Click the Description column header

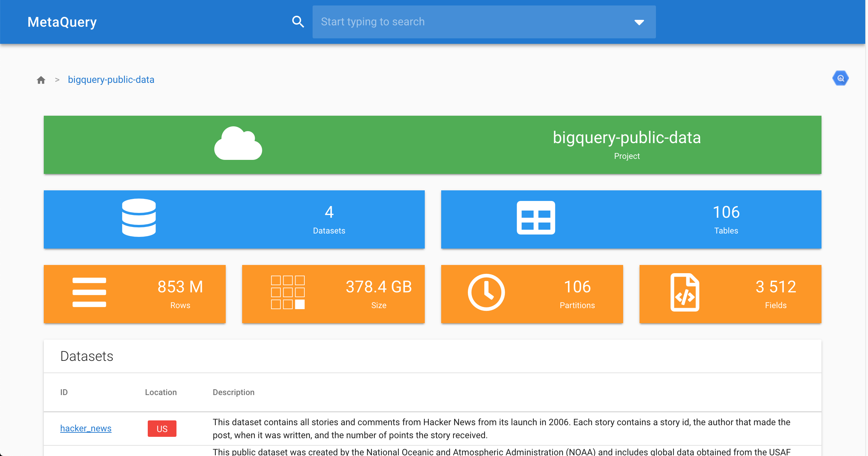click(x=234, y=392)
